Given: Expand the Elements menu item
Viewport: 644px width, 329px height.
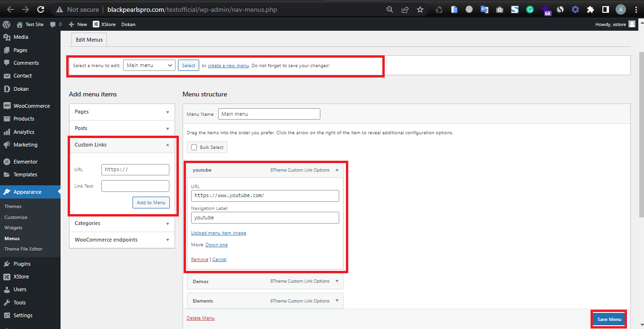Looking at the screenshot, I should point(337,301).
